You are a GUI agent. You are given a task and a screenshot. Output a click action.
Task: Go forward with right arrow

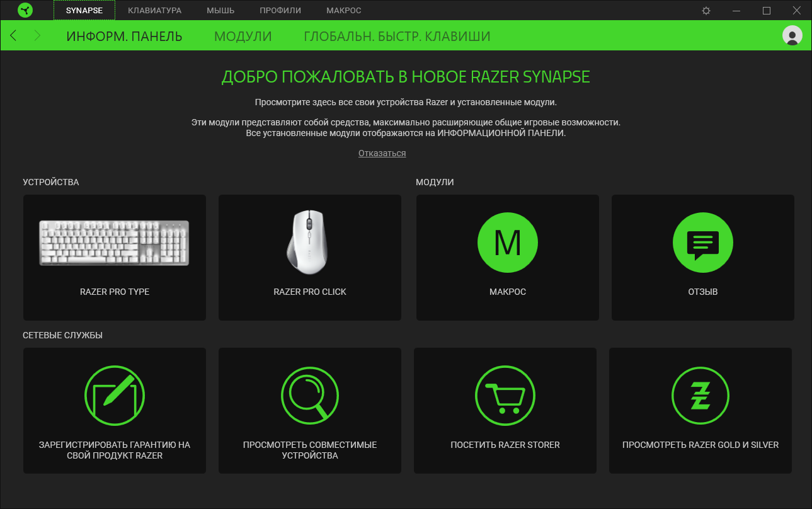tap(37, 36)
